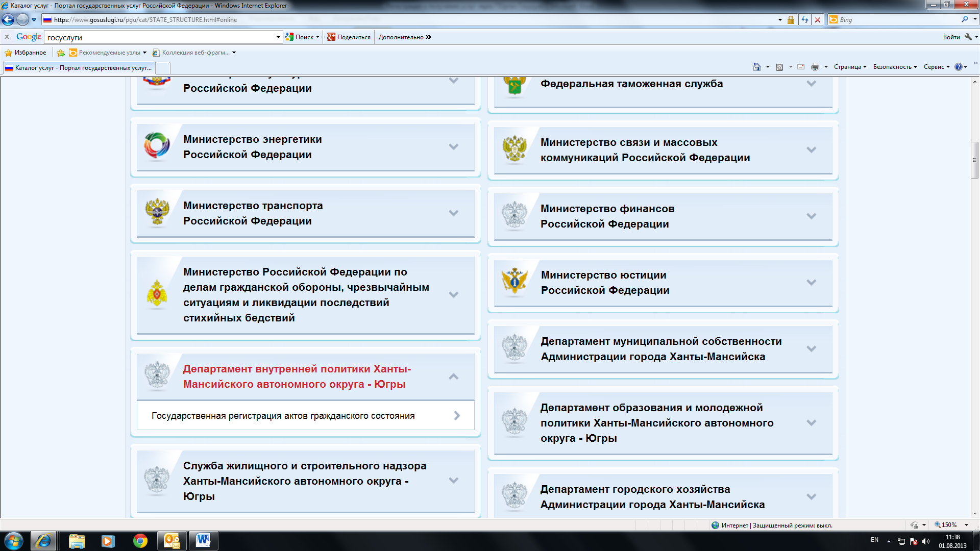The width and height of the screenshot is (980, 551).
Task: Collapse Департамент внутренней политики section
Action: tap(453, 377)
